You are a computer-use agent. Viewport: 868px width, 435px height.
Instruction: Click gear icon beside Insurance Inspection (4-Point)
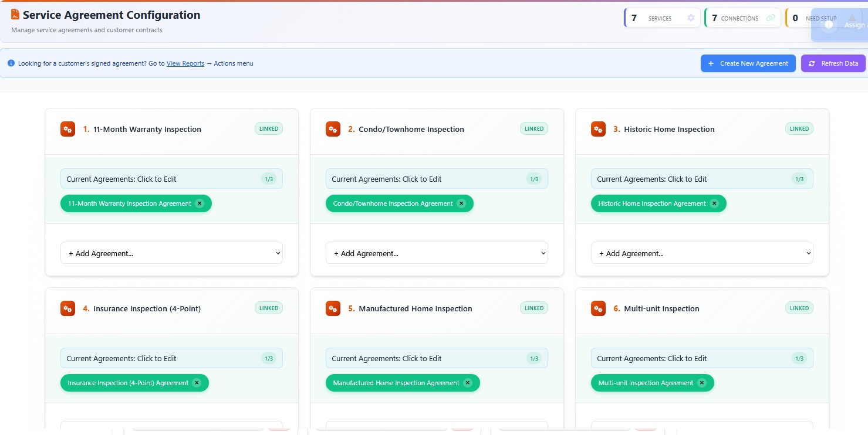67,308
